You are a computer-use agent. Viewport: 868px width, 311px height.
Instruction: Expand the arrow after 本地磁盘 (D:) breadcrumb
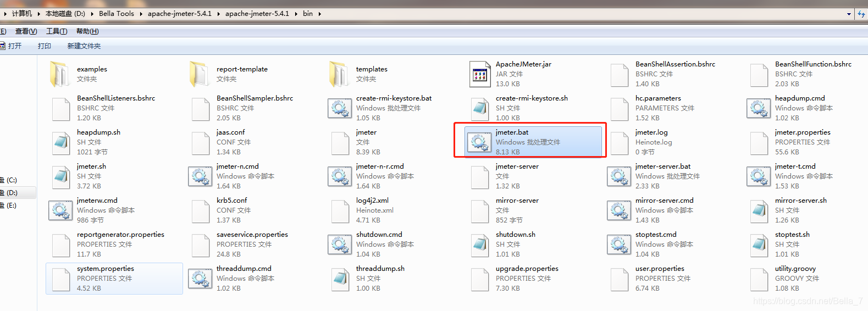click(92, 14)
